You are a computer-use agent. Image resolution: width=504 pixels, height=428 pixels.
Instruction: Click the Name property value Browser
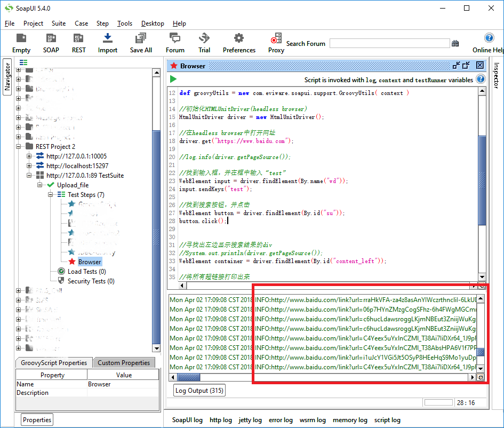pos(123,384)
